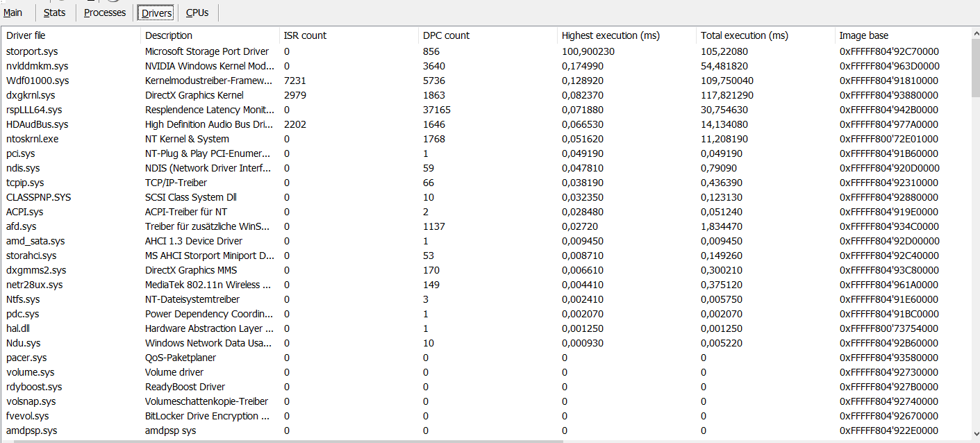Select the HDAudBus.sys driver row
Screen dimensions: 980x443
(486, 124)
